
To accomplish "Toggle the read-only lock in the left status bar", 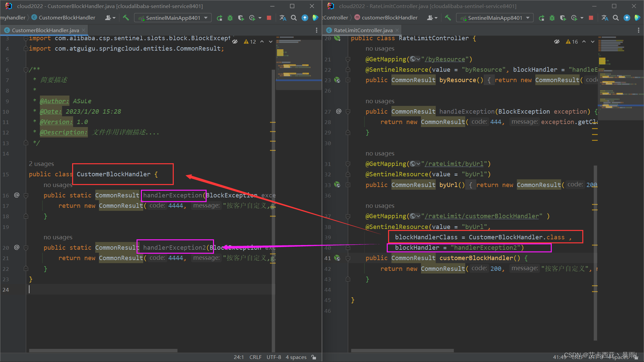I will click(314, 357).
